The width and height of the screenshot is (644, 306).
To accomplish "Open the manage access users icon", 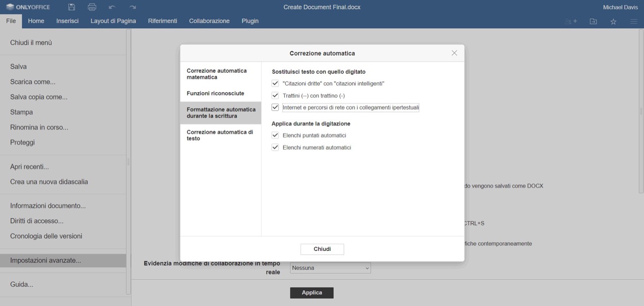I will (571, 21).
